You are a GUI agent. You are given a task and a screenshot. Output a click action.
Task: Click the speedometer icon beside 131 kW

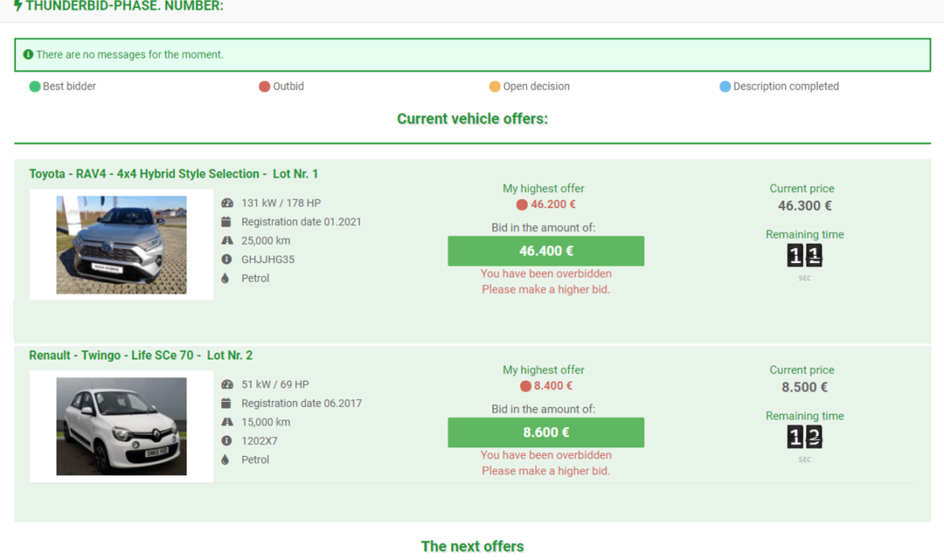227,203
